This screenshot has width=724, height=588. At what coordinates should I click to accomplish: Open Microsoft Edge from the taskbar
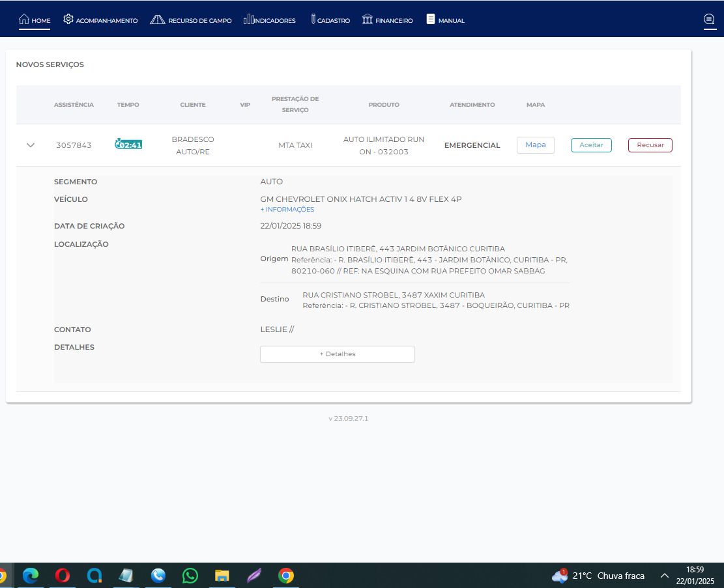[x=31, y=576]
